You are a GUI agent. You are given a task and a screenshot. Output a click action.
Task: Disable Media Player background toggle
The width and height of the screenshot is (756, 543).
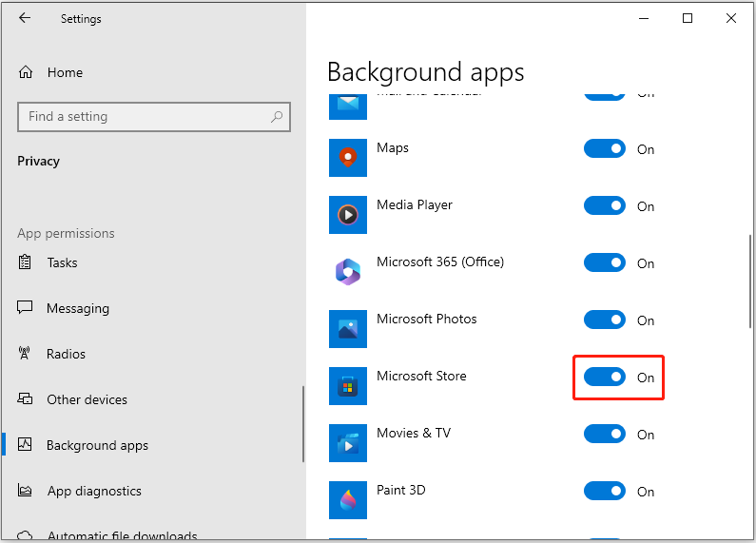click(605, 205)
